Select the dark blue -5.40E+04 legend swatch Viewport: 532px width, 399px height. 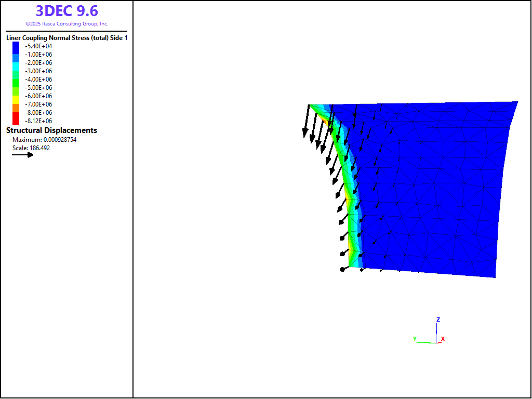click(16, 46)
